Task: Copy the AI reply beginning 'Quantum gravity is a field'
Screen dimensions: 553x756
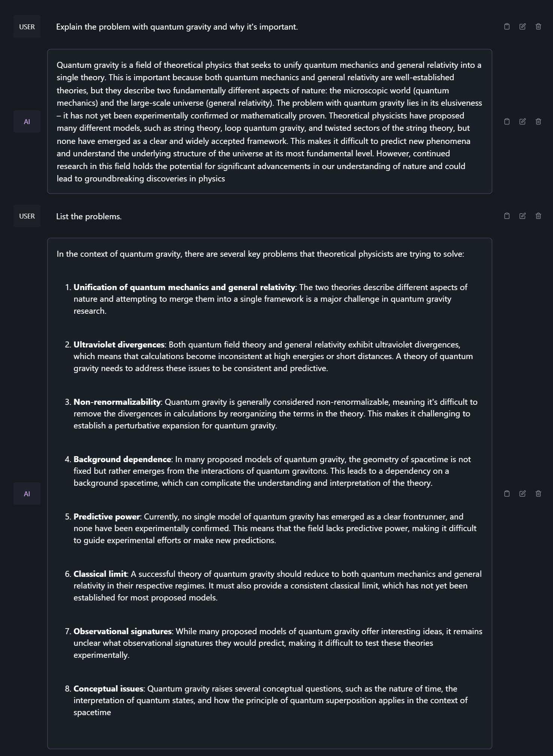Action: click(x=507, y=121)
